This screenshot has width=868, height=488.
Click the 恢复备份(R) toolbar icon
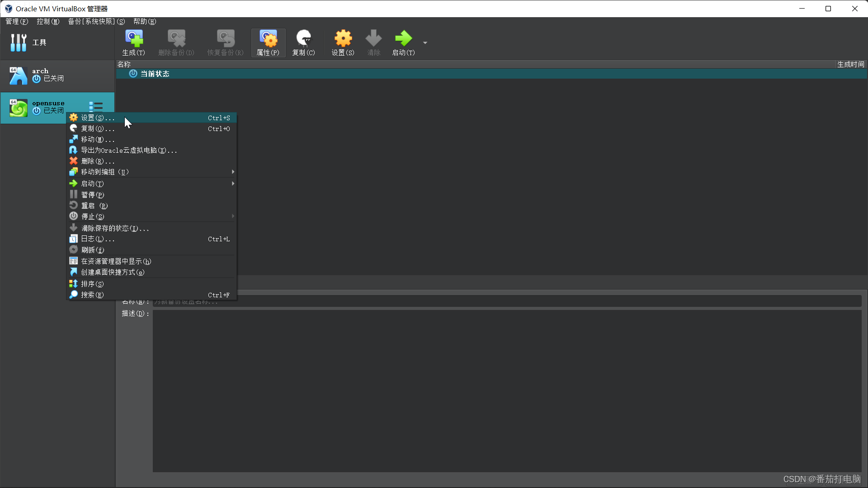point(226,43)
